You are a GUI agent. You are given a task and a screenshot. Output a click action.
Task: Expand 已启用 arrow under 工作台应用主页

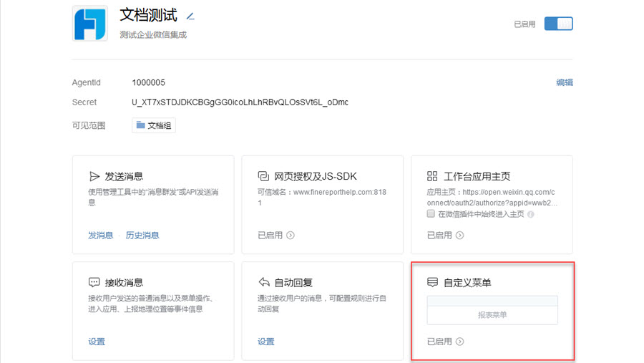click(x=459, y=235)
